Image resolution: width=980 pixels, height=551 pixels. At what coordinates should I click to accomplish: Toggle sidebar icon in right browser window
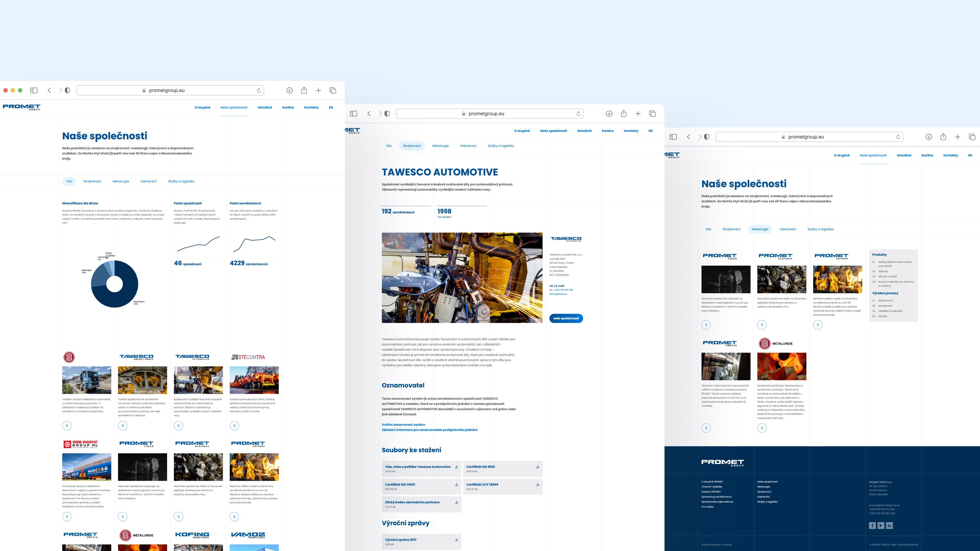point(673,137)
